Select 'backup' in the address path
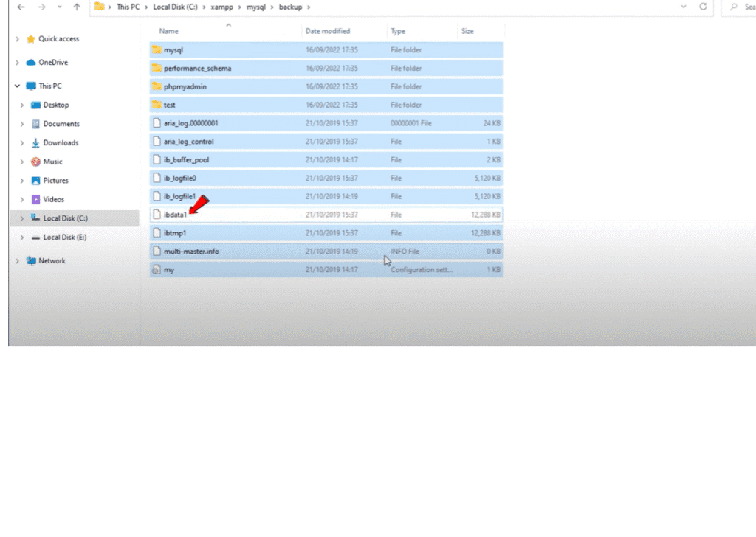 290,7
